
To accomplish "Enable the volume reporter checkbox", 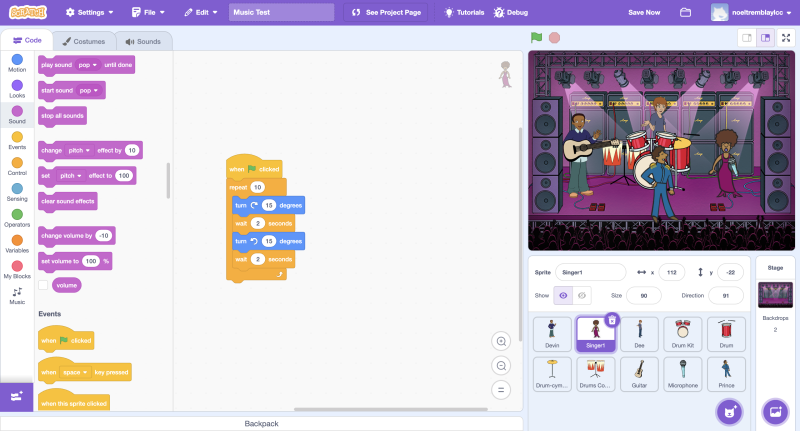I will (43, 285).
